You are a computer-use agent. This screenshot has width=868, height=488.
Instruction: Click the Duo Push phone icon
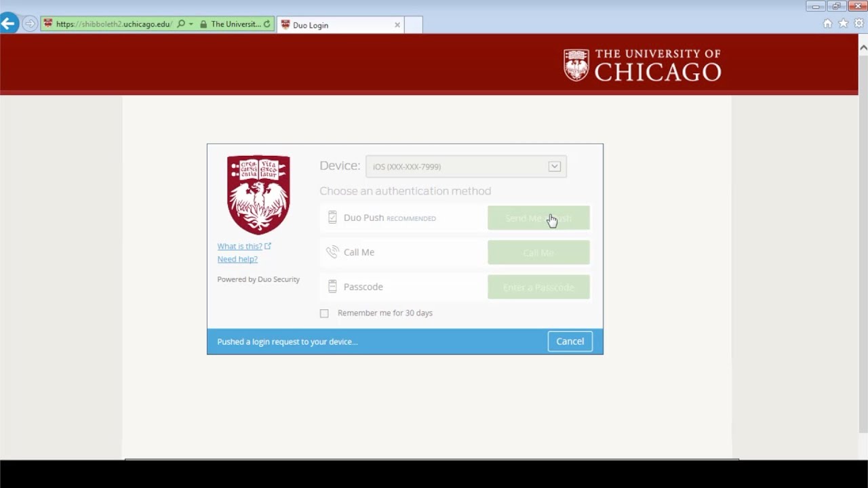coord(332,218)
